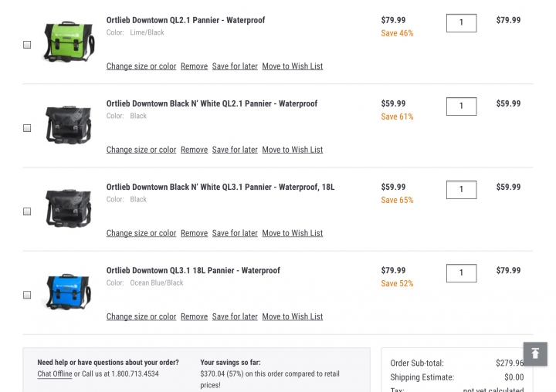Image resolution: width=556 pixels, height=392 pixels.
Task: Open the Chat Offline link
Action: click(55, 373)
